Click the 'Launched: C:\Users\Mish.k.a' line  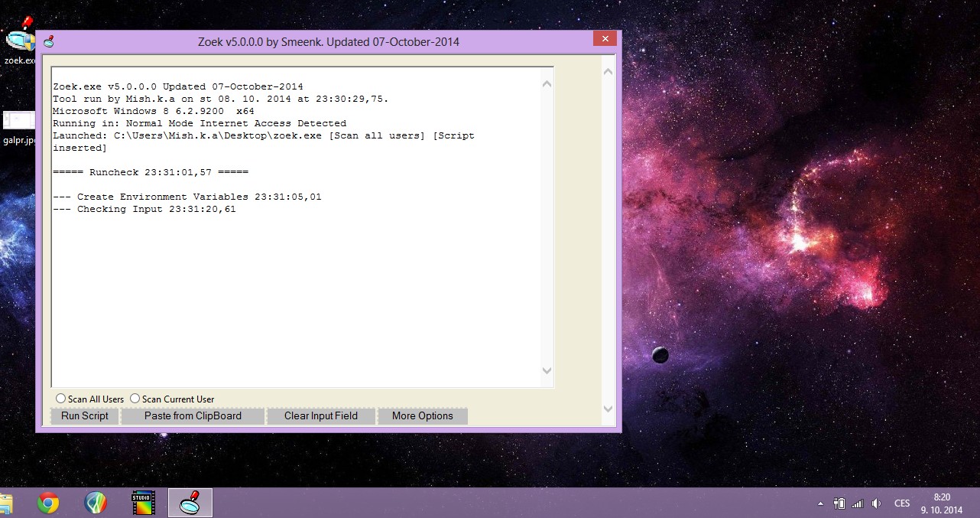coord(264,142)
